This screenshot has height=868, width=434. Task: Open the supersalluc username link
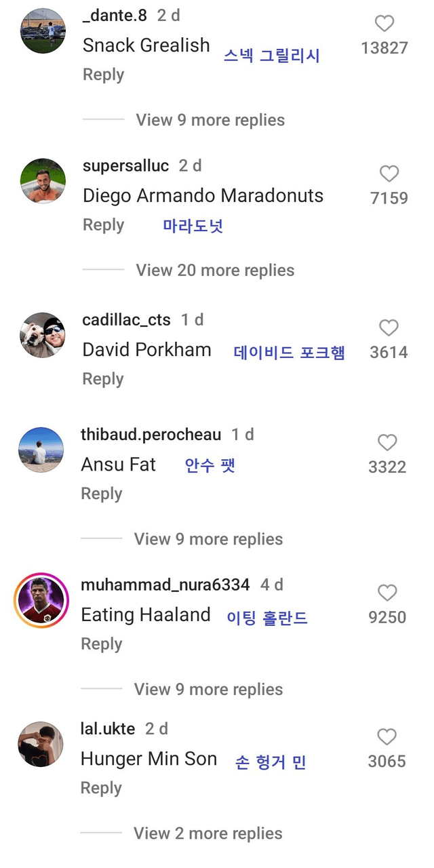click(x=125, y=166)
